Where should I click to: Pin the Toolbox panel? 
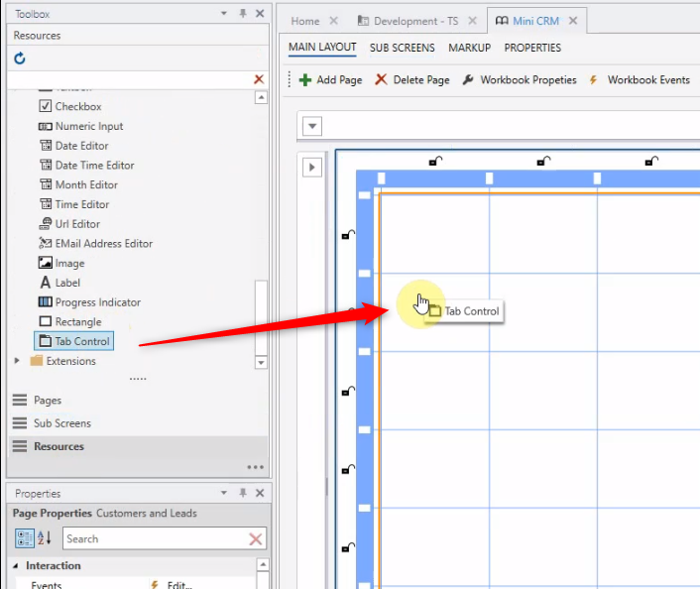tap(243, 14)
